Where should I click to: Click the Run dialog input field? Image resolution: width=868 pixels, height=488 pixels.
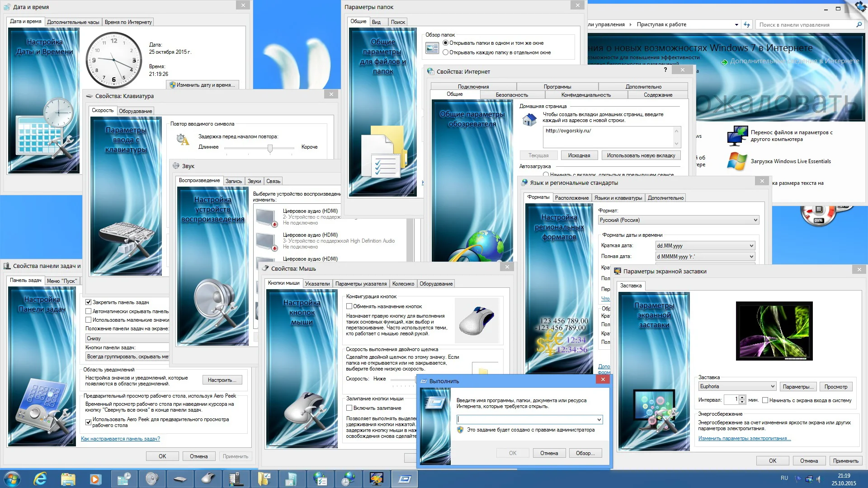527,420
